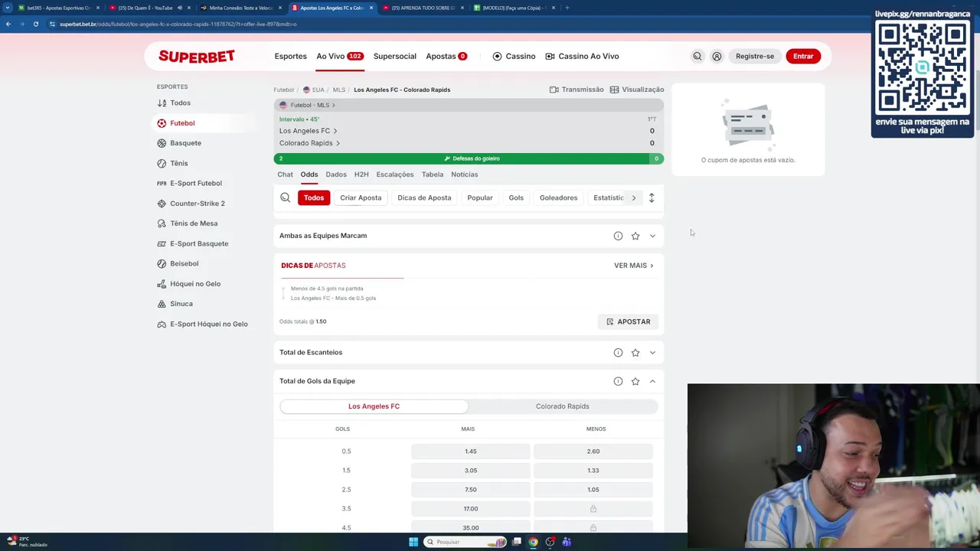Select Colorado Rapids team toggle

point(562,406)
